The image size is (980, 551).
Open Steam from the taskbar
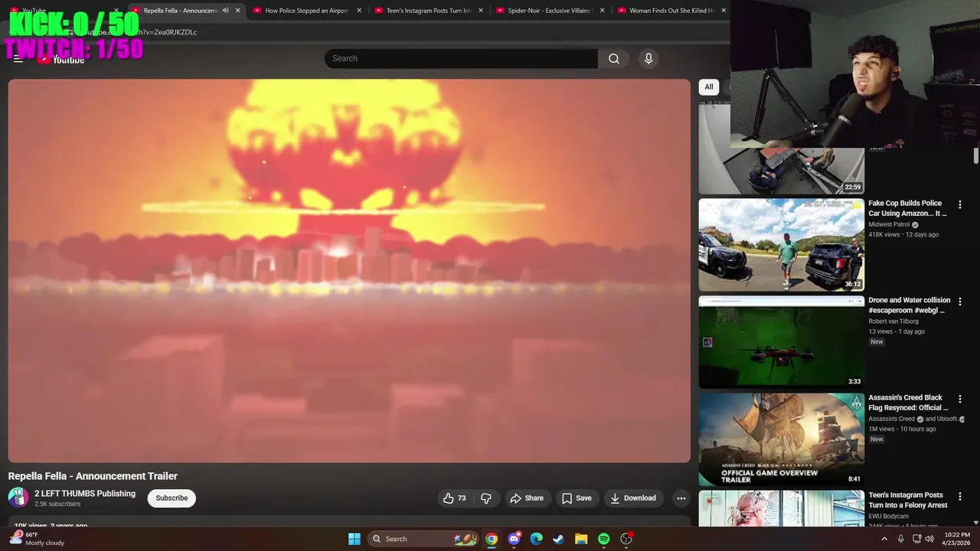coord(558,539)
